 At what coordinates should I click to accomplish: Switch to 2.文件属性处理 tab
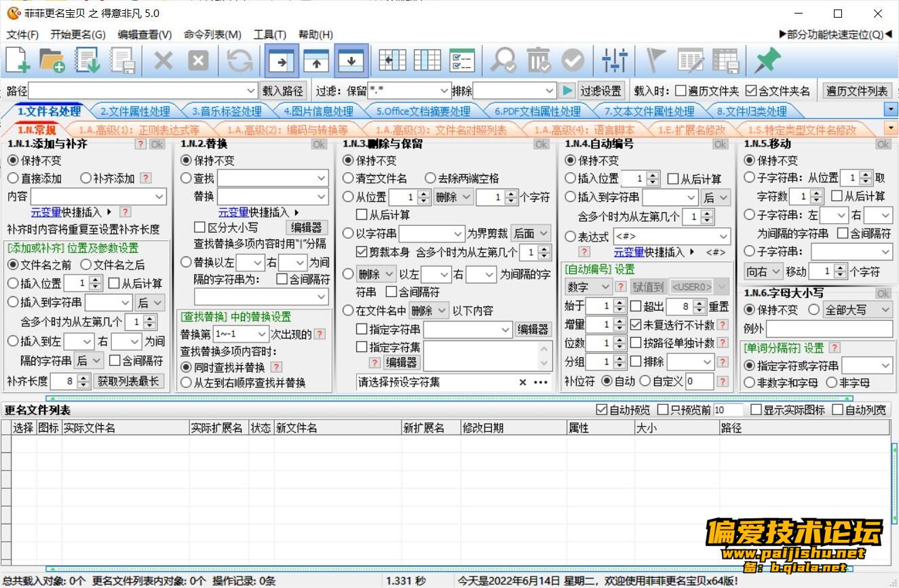135,112
